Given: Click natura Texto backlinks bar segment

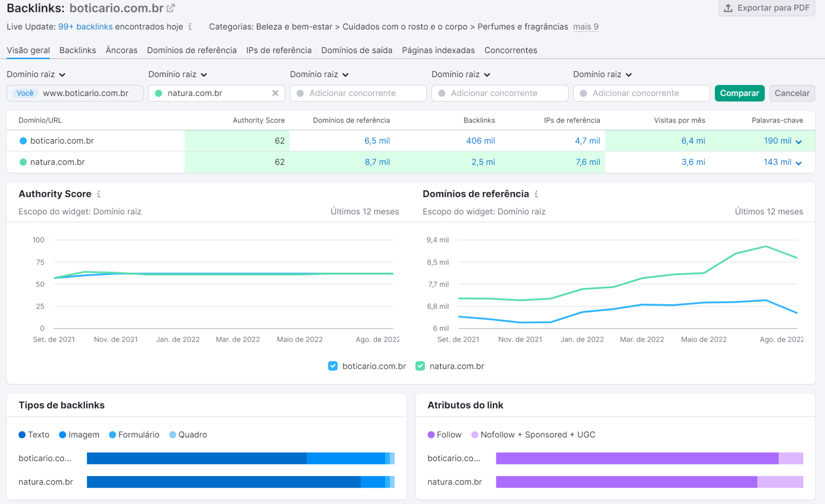Looking at the screenshot, I should tap(224, 482).
